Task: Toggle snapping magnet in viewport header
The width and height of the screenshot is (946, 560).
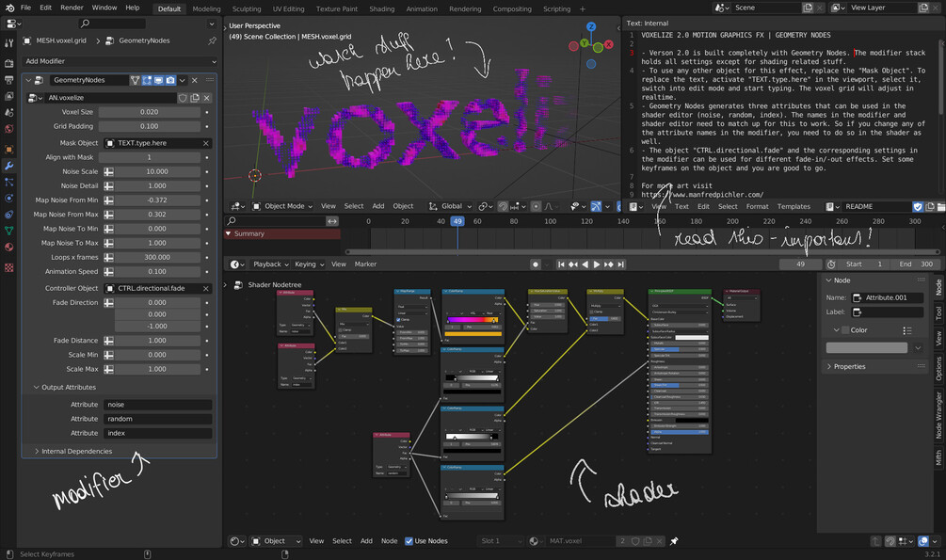Action: 503,206
